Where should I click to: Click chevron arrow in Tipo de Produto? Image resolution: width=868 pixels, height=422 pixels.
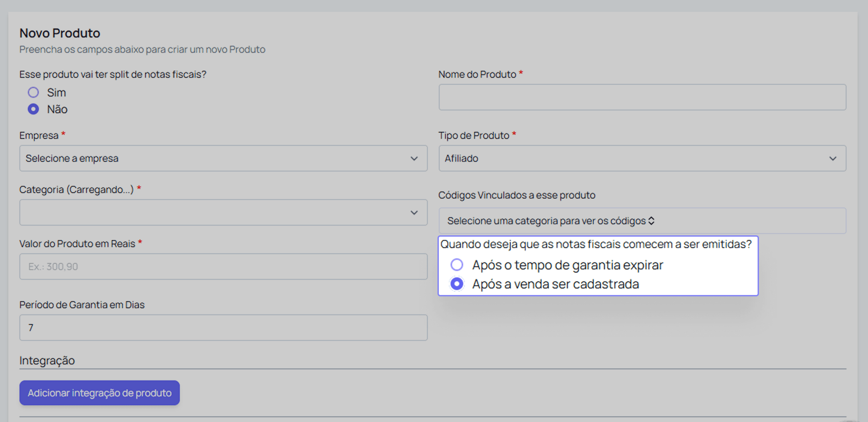tap(833, 159)
